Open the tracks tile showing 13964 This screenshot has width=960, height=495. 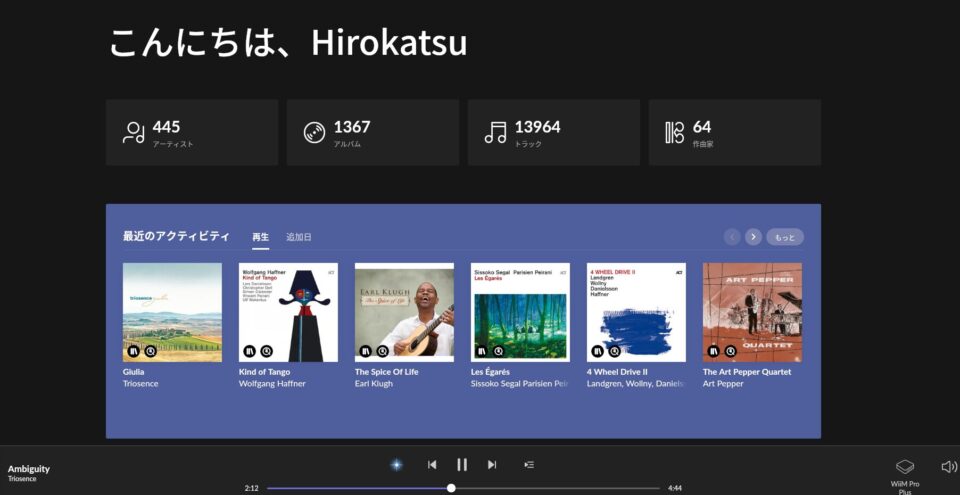coord(554,132)
